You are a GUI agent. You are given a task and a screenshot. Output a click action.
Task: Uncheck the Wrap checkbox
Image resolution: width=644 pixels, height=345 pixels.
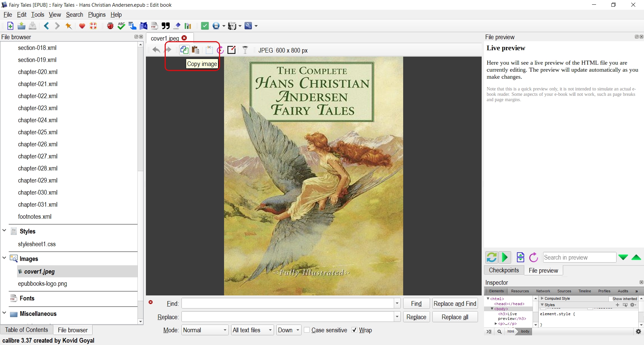[x=354, y=330]
